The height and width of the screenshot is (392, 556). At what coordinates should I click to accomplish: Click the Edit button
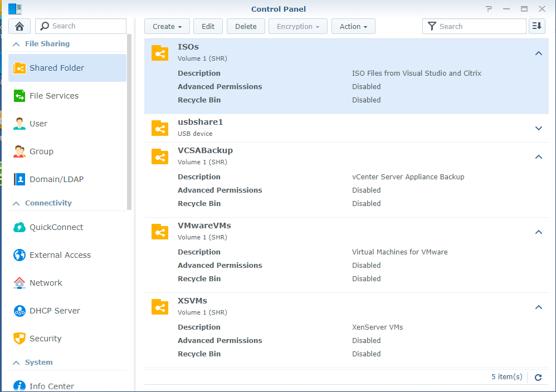[208, 26]
